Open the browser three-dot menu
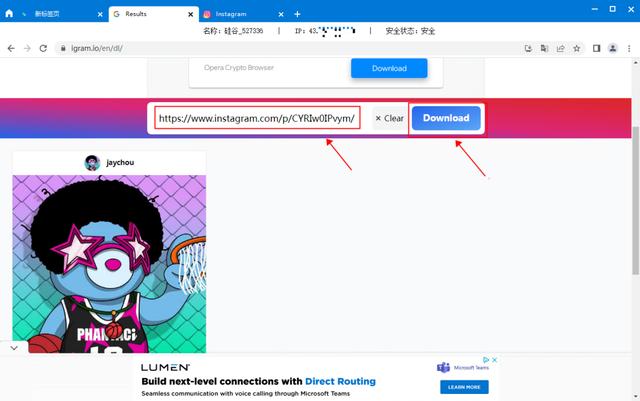 tap(629, 48)
